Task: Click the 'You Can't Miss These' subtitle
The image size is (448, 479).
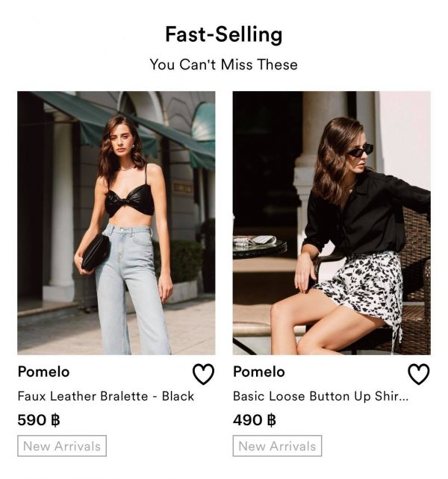Action: (223, 65)
